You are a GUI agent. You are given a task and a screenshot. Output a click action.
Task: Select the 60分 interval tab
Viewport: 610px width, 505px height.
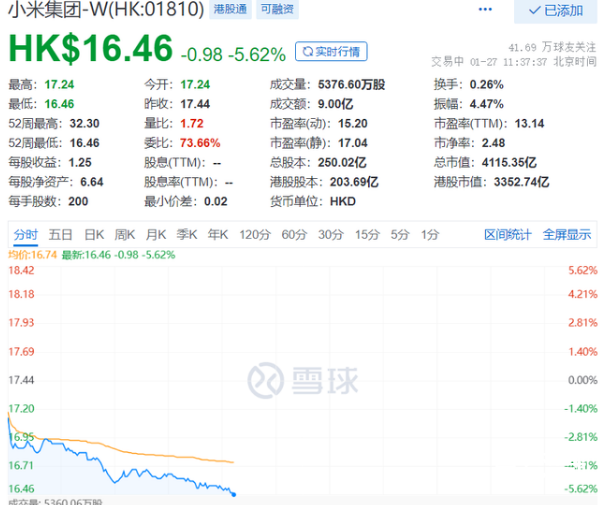click(x=294, y=235)
